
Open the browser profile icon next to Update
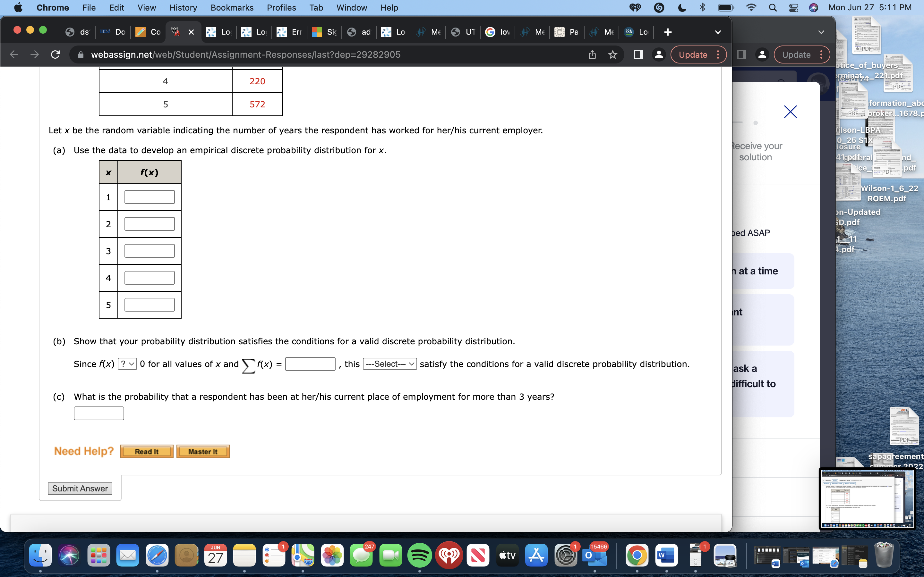(659, 54)
